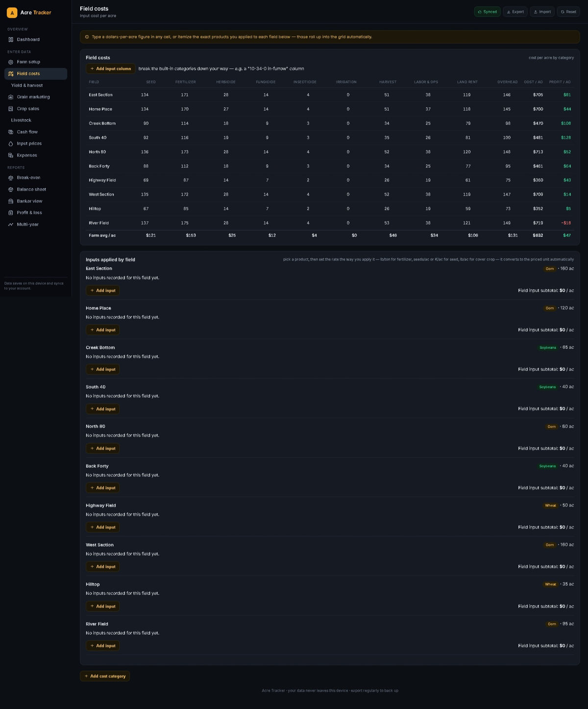The image size is (588, 709).
Task: Click the Soybeans tag for Creek Bottom
Action: tap(548, 348)
